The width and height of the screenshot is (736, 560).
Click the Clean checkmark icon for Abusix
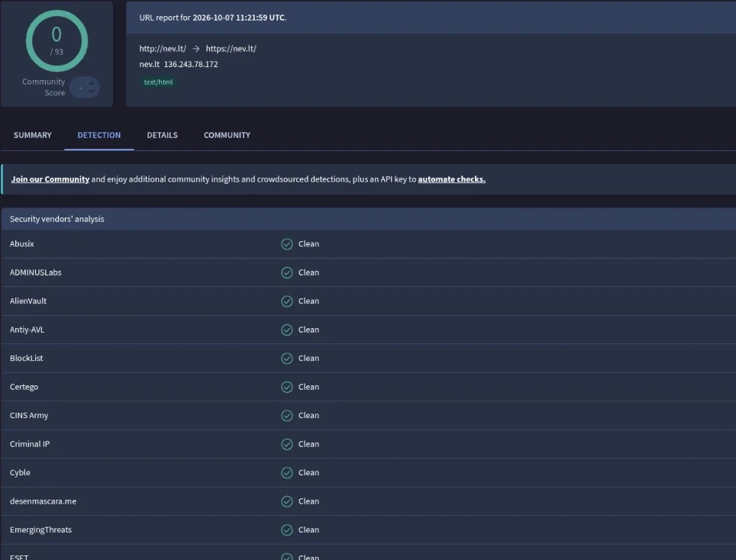[287, 244]
